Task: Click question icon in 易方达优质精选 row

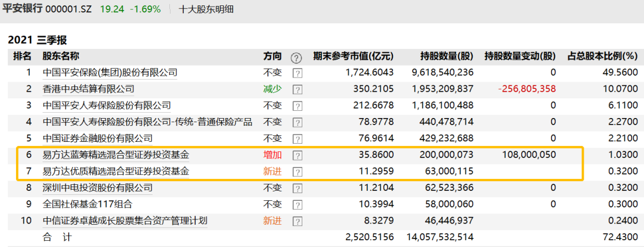Action: (298, 172)
